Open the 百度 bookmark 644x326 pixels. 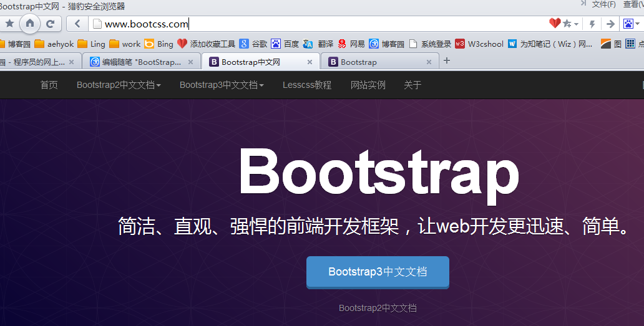point(285,44)
